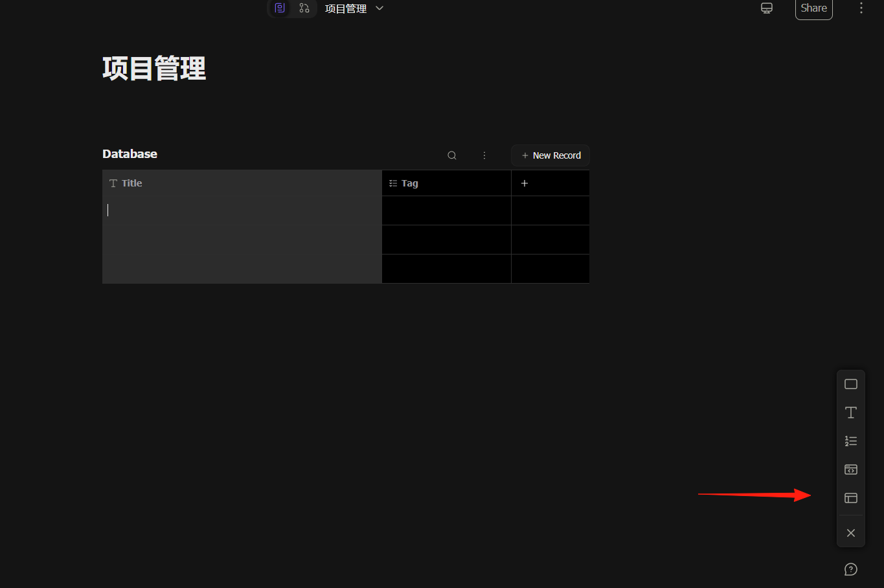Insert a text block from side toolbar

[x=851, y=413]
